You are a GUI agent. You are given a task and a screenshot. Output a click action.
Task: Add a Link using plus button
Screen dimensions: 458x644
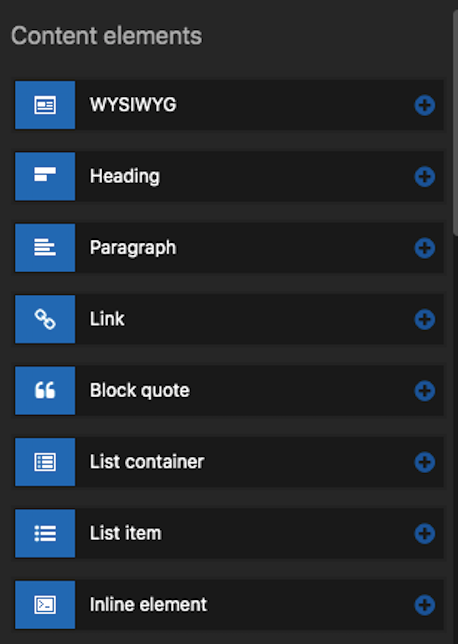pos(425,320)
